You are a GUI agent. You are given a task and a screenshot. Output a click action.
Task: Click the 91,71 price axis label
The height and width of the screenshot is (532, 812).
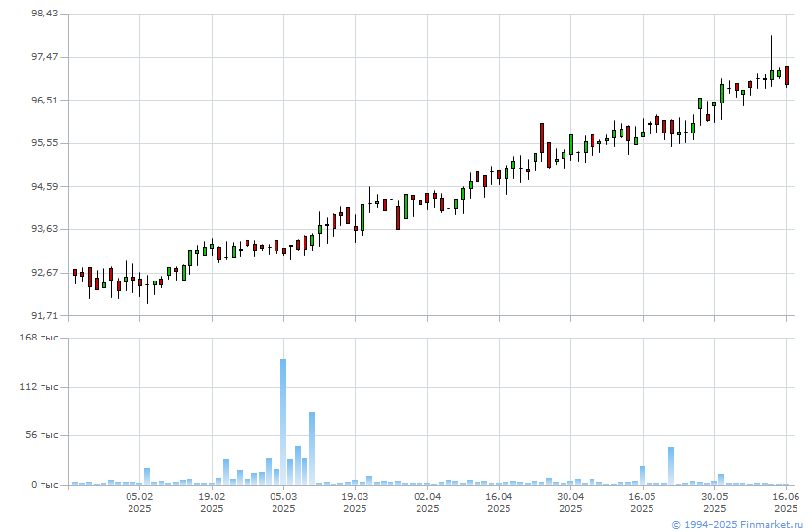coord(44,315)
